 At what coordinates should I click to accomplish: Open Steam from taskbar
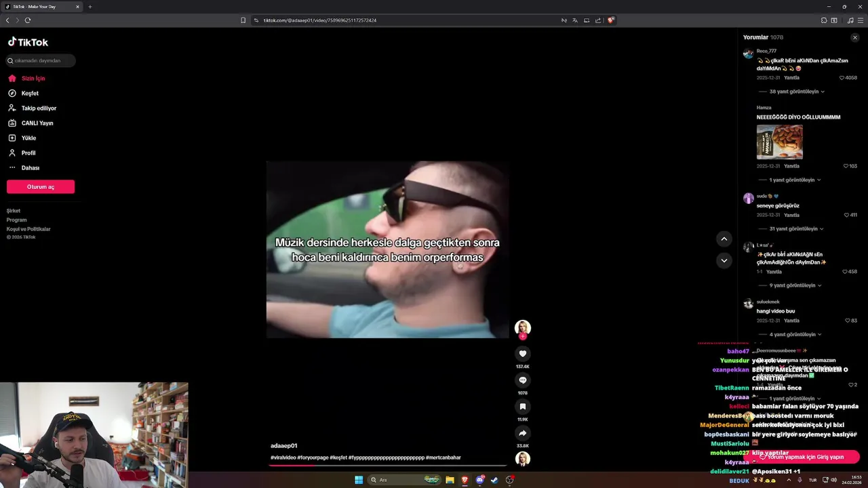(x=494, y=480)
